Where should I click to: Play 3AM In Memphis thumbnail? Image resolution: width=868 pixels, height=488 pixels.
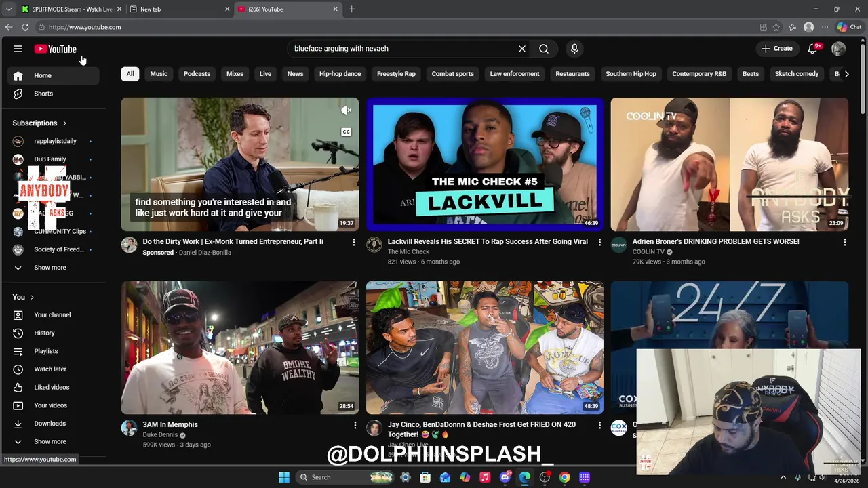240,348
